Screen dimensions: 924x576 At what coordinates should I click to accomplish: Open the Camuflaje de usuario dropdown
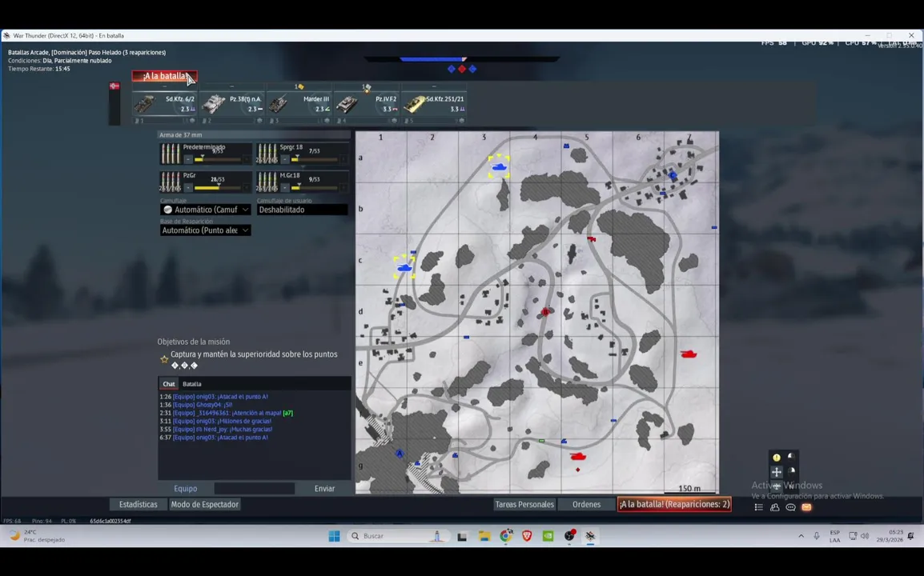pos(302,210)
